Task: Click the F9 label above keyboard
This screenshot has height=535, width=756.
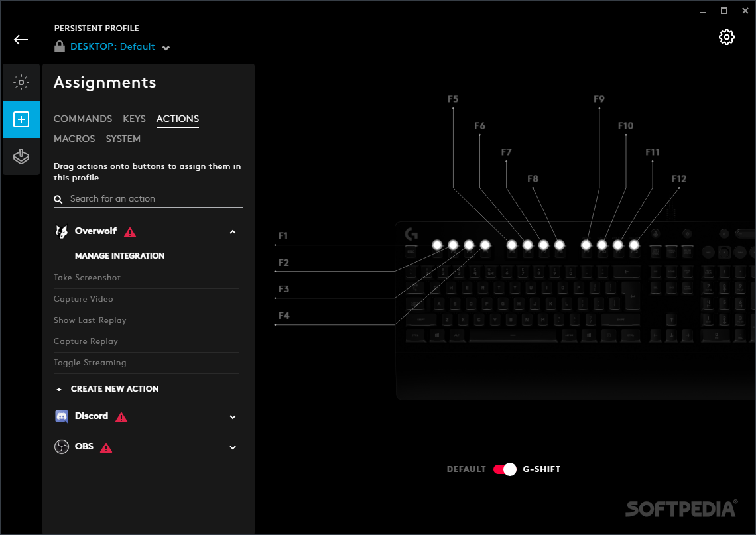Action: coord(599,99)
